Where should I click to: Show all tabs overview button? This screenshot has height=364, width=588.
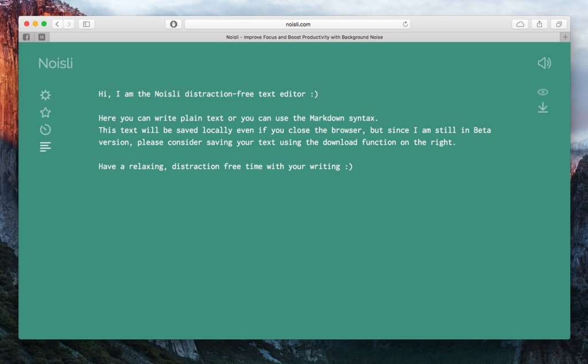[559, 24]
